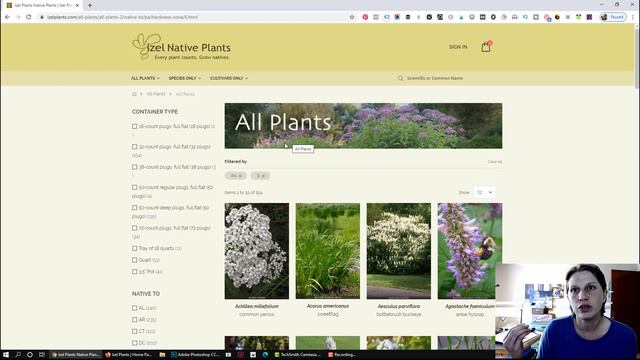Click the Izel Native Plants logo
This screenshot has width=640, height=360.
coord(182,47)
